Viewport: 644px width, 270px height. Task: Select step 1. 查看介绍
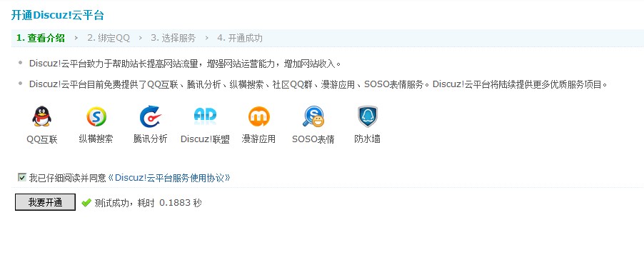coord(41,39)
